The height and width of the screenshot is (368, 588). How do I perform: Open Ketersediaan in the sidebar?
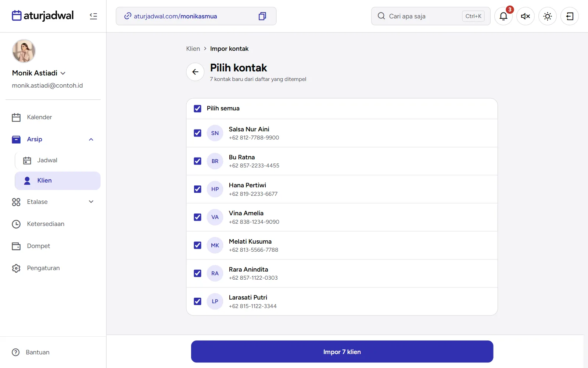(x=53, y=224)
